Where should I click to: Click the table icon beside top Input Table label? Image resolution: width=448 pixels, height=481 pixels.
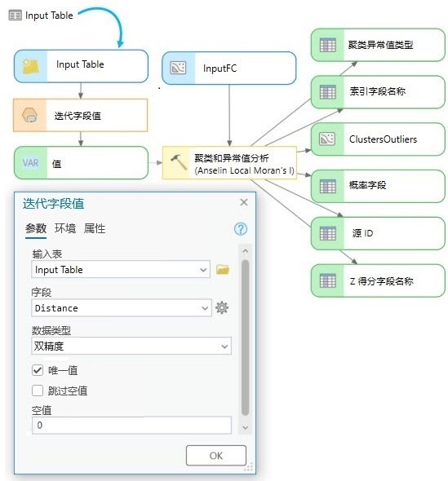pyautogui.click(x=15, y=15)
